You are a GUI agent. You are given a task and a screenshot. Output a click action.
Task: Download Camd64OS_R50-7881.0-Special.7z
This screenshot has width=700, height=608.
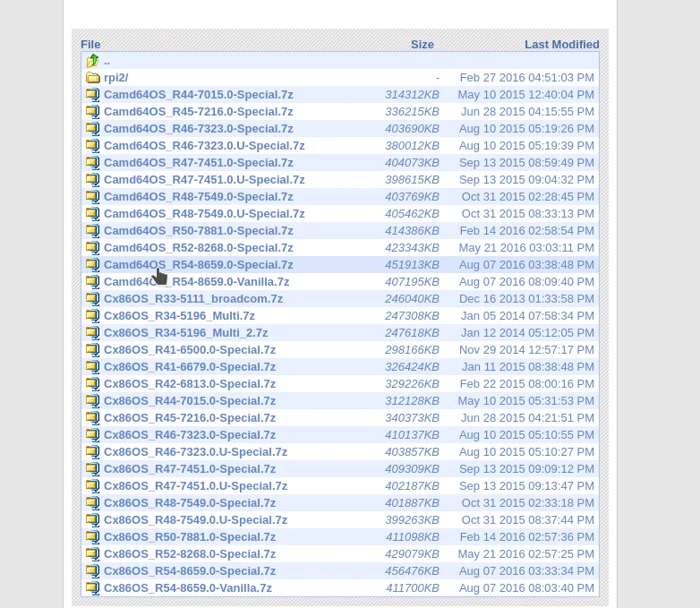pyautogui.click(x=198, y=230)
